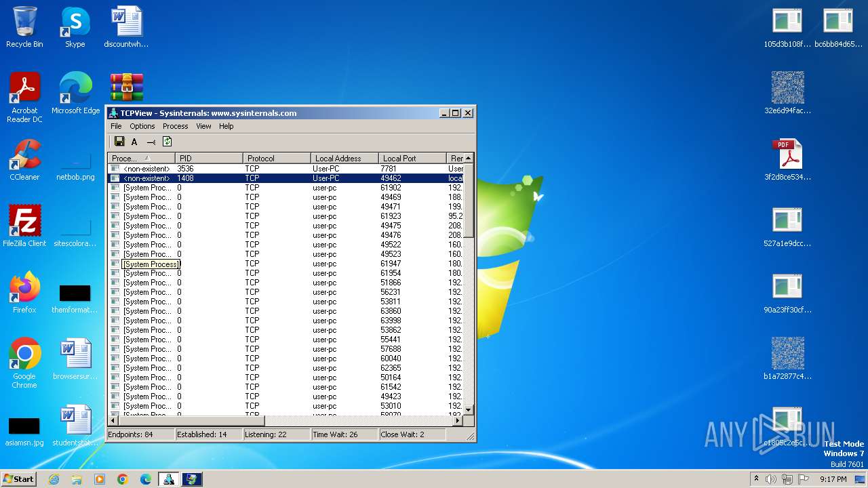The image size is (868, 488).
Task: Open the themformat desktop file
Action: tap(75, 298)
